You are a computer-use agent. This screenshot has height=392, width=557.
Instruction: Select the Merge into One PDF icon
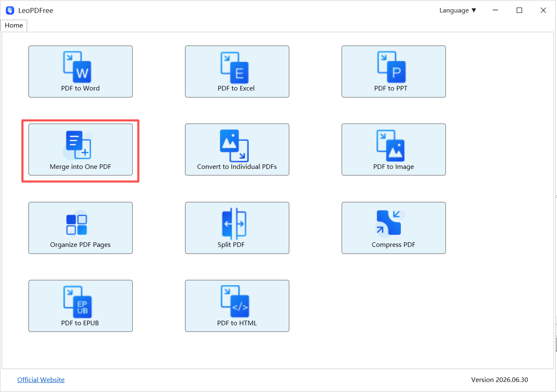pos(77,145)
